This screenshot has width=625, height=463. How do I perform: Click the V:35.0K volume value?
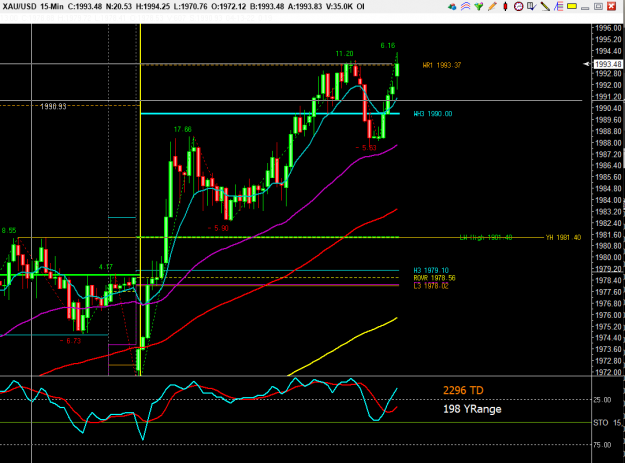coord(340,7)
